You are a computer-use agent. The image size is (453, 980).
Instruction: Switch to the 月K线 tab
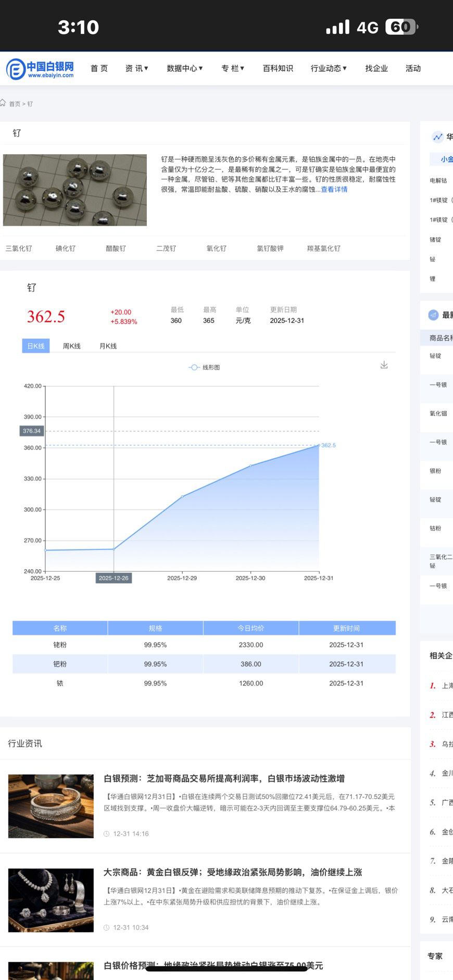pyautogui.click(x=108, y=346)
